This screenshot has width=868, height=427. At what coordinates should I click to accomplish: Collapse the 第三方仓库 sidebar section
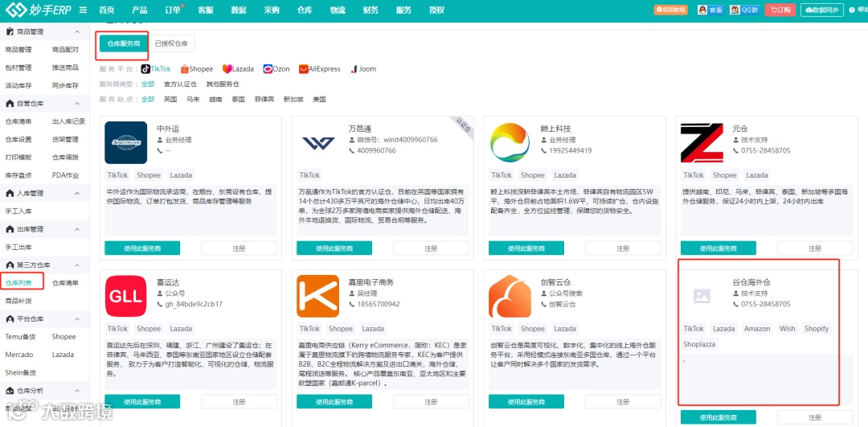pos(77,265)
